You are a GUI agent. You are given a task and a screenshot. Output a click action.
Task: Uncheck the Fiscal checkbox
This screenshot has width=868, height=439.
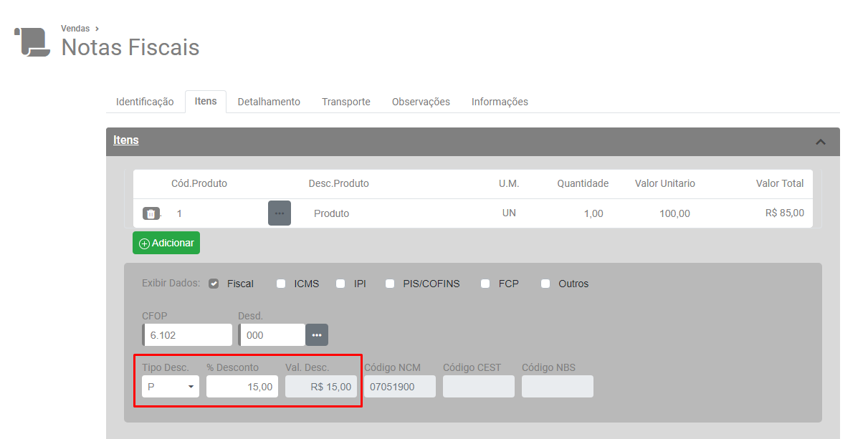tap(214, 284)
